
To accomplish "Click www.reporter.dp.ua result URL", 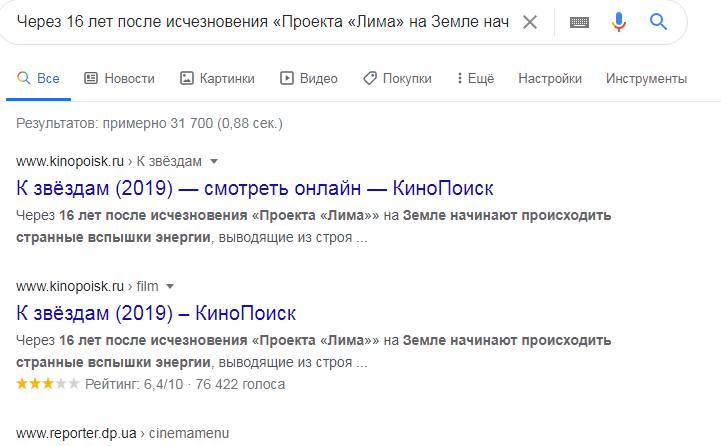I will tap(76, 433).
